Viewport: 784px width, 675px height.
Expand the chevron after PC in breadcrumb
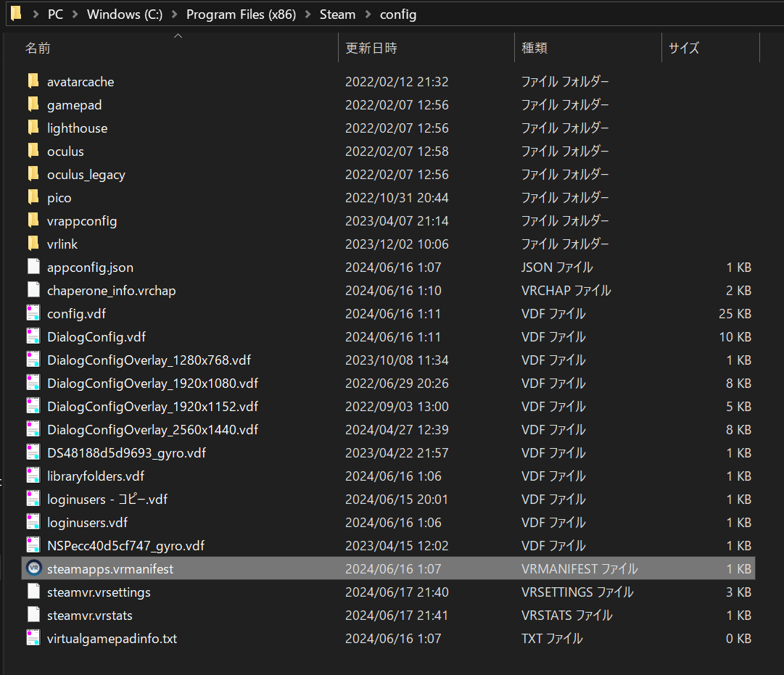75,15
